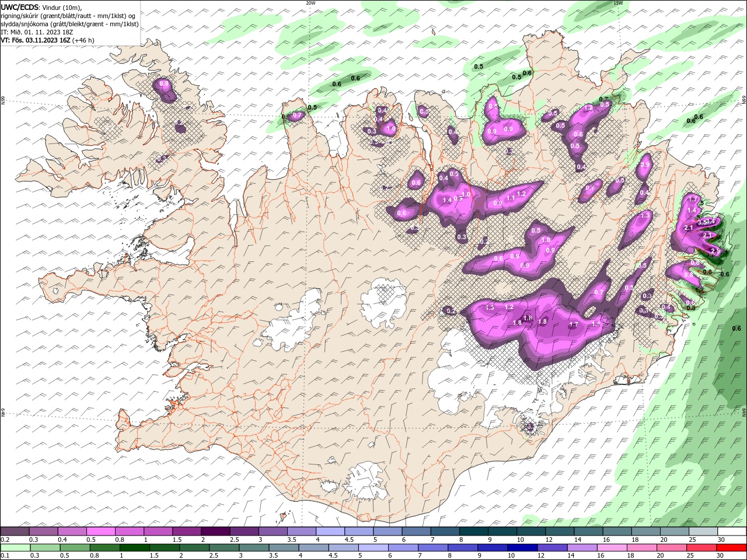Choose the 0.8 green swatch in lower legend row
Screen dimensions: 747x560
(105, 548)
